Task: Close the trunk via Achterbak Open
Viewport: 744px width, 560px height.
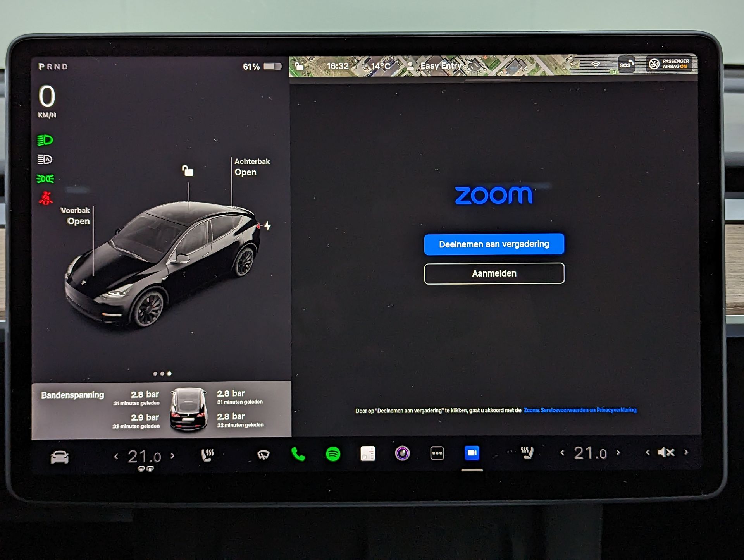Action: [x=252, y=167]
